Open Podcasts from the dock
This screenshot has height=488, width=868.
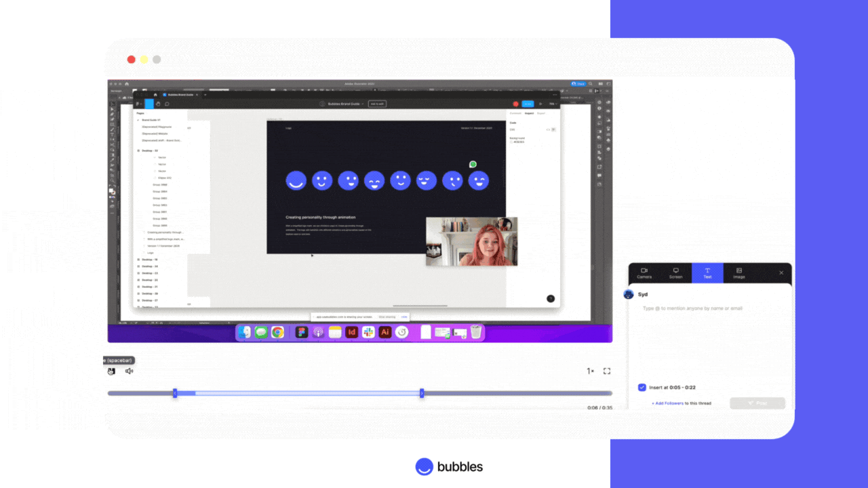pyautogui.click(x=318, y=332)
